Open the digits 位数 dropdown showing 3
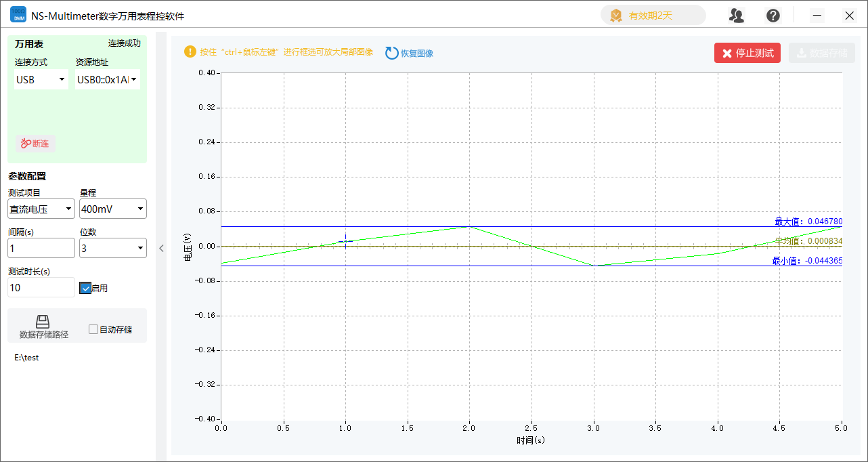This screenshot has width=868, height=462. tap(113, 248)
